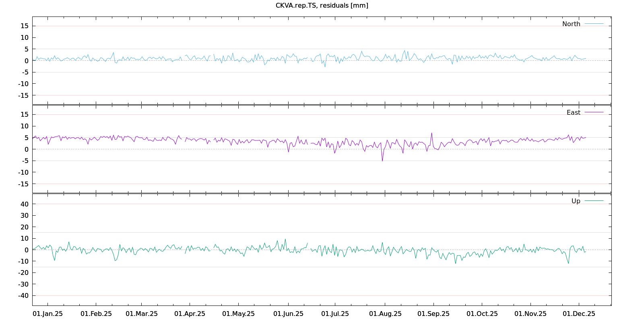Click the green Up legend line sample
The image size is (644, 322).
point(594,201)
